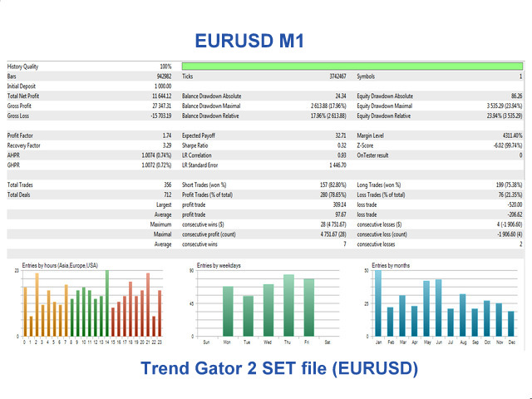The image size is (532, 399).
Task: Select the EURUSD M1 heading
Action: point(249,41)
